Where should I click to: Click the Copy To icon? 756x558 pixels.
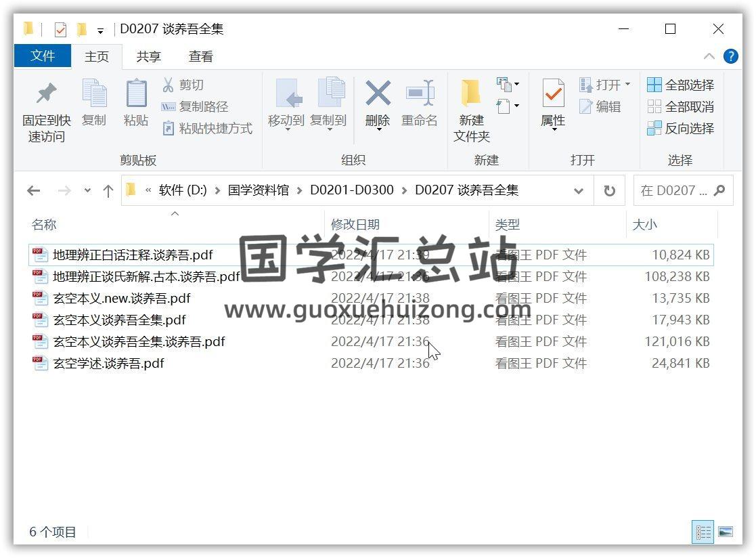click(x=331, y=91)
